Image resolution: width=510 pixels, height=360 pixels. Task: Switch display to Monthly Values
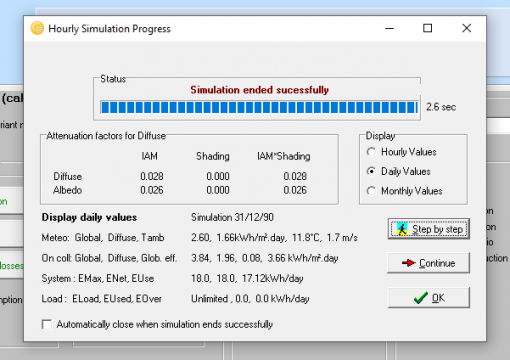[371, 191]
